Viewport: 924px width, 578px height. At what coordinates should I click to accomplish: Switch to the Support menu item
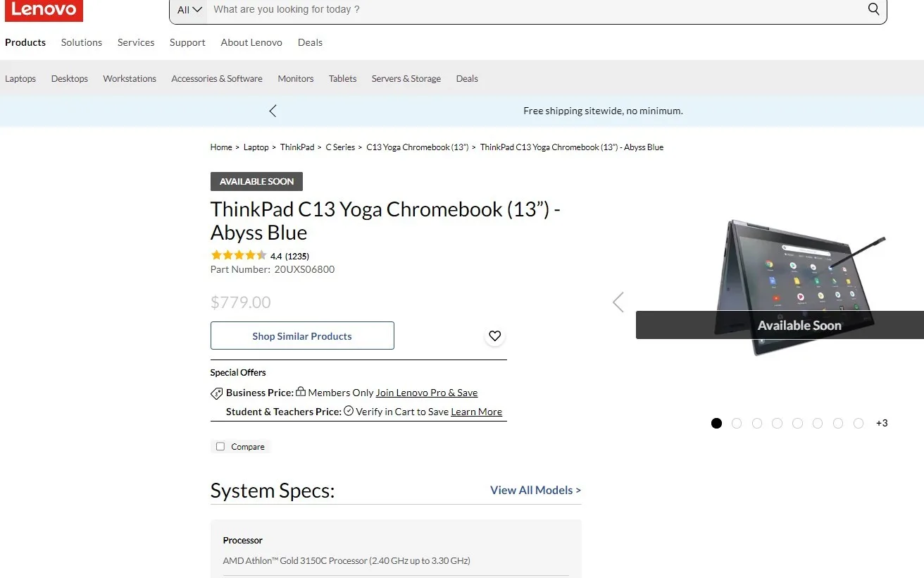pos(187,42)
